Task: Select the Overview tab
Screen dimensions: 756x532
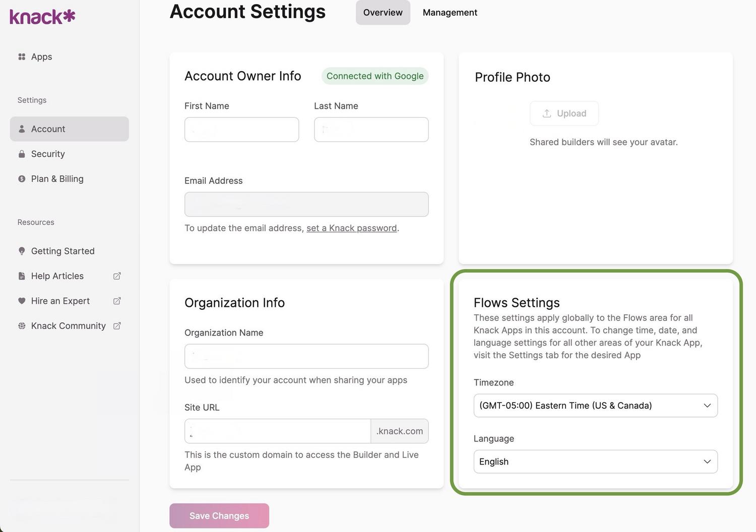Action: coord(383,13)
